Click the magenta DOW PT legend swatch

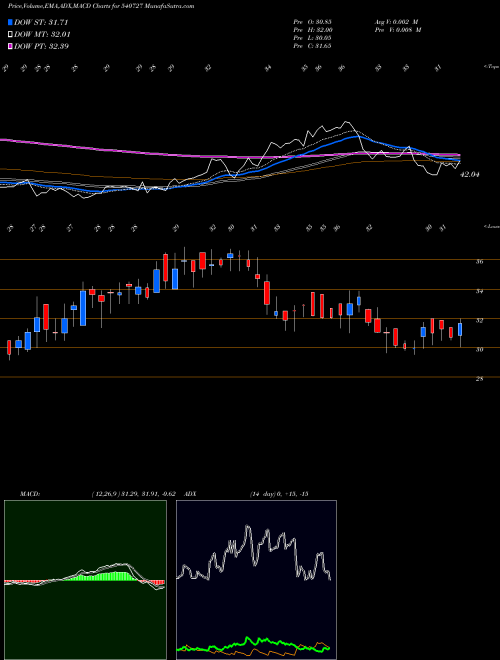click(10, 46)
